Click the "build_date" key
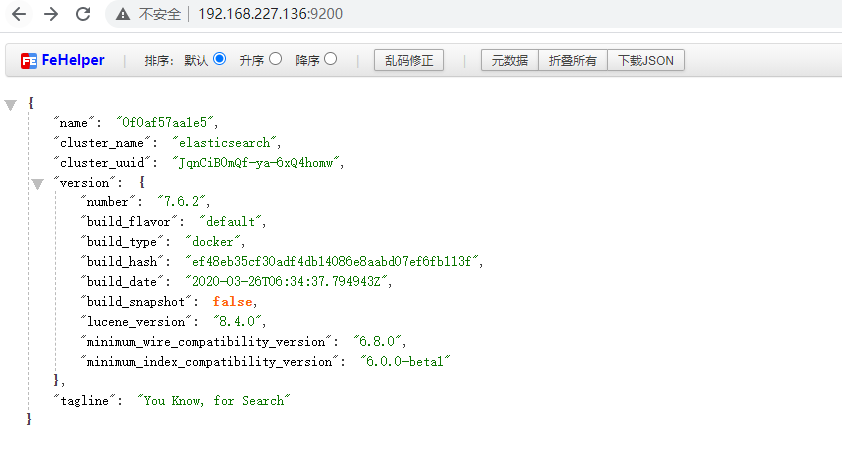Screen dimensions: 842x472 click(121, 281)
